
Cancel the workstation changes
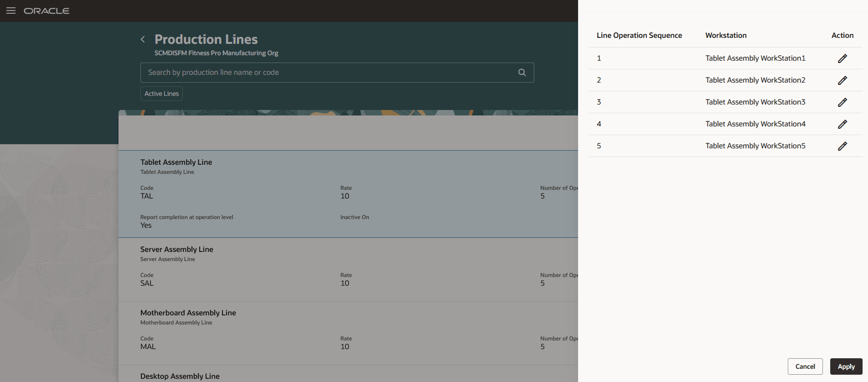click(x=805, y=366)
